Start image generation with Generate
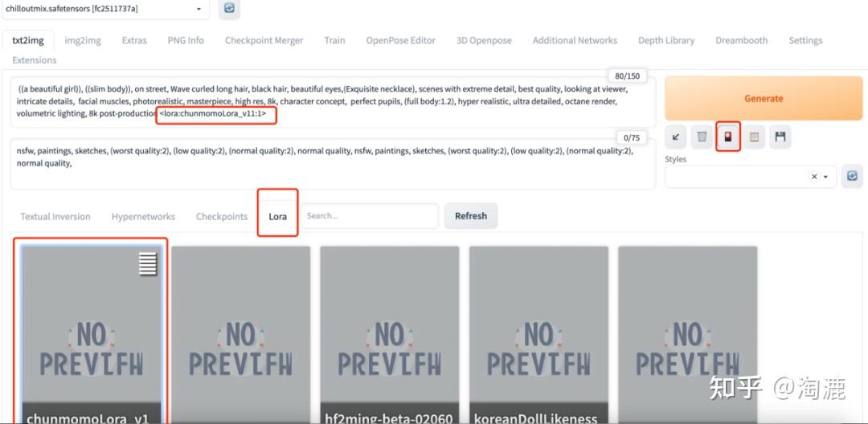Image resolution: width=868 pixels, height=424 pixels. pyautogui.click(x=764, y=99)
